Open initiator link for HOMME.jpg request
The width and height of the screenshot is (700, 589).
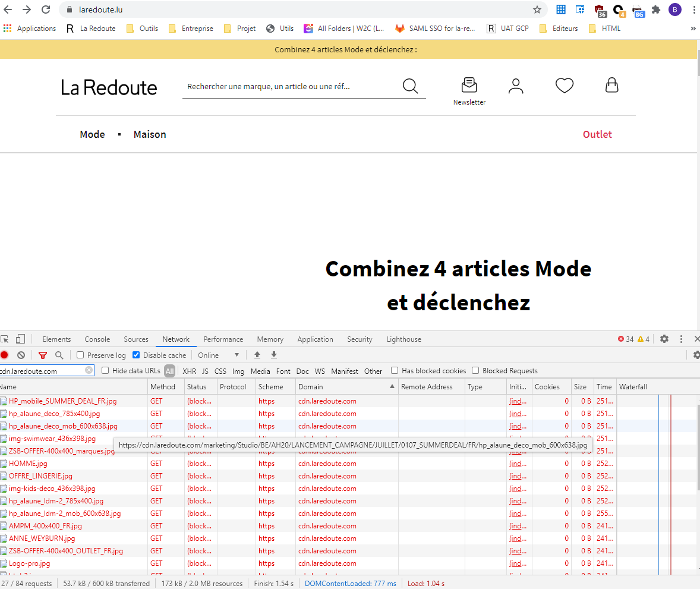pos(518,464)
